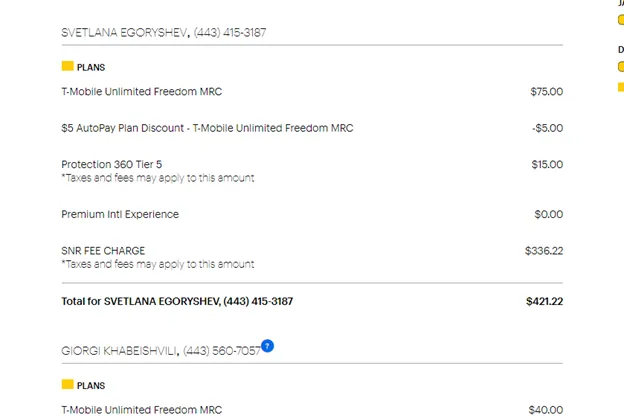
Task: Click Giorgi's T-Mobile Unlimited Freedom MRC label
Action: [142, 410]
